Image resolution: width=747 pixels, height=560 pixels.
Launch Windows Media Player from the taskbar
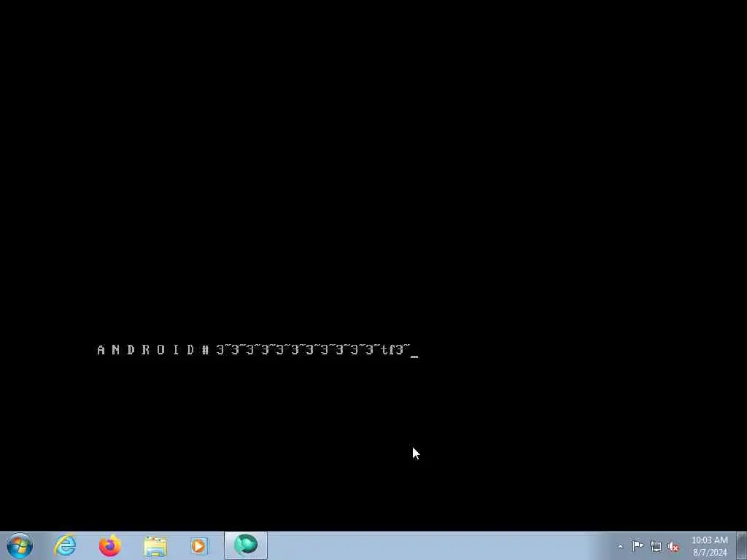click(x=200, y=545)
